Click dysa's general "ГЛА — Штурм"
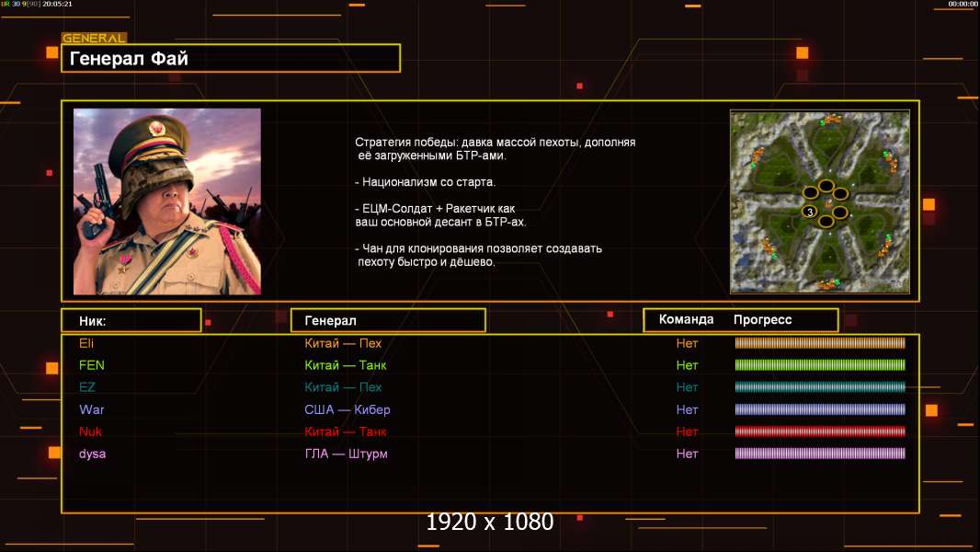This screenshot has height=552, width=980. [x=347, y=454]
